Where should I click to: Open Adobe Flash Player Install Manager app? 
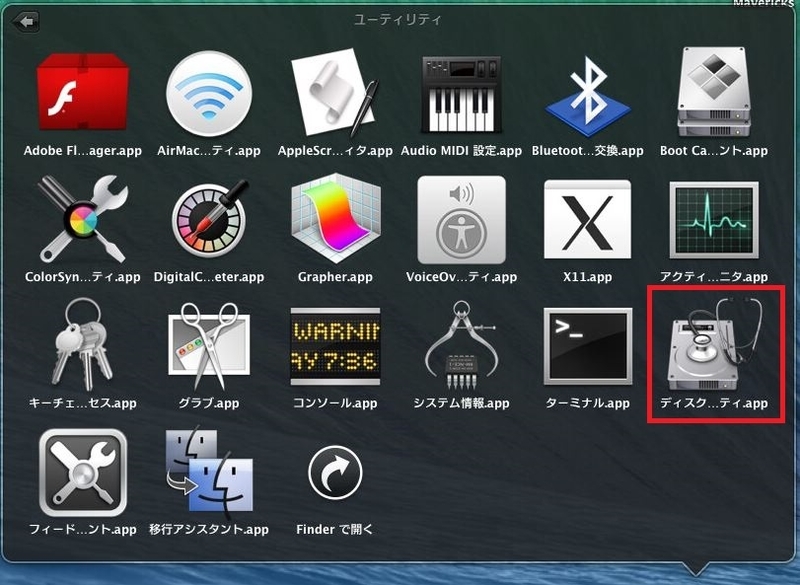tap(82, 93)
